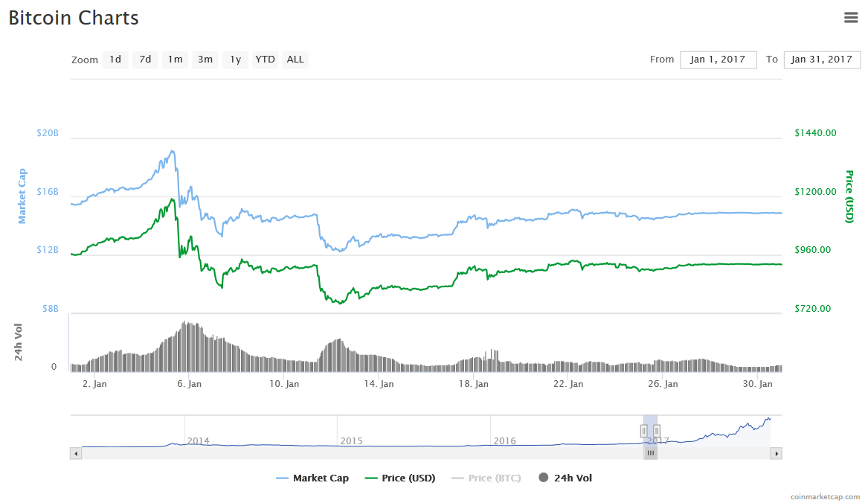Choose the 1m zoom button
Viewport: 868px width, 503px height.
coord(175,60)
